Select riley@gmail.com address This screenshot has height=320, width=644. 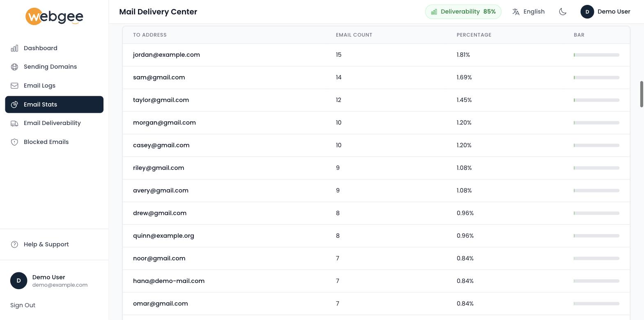coord(159,168)
